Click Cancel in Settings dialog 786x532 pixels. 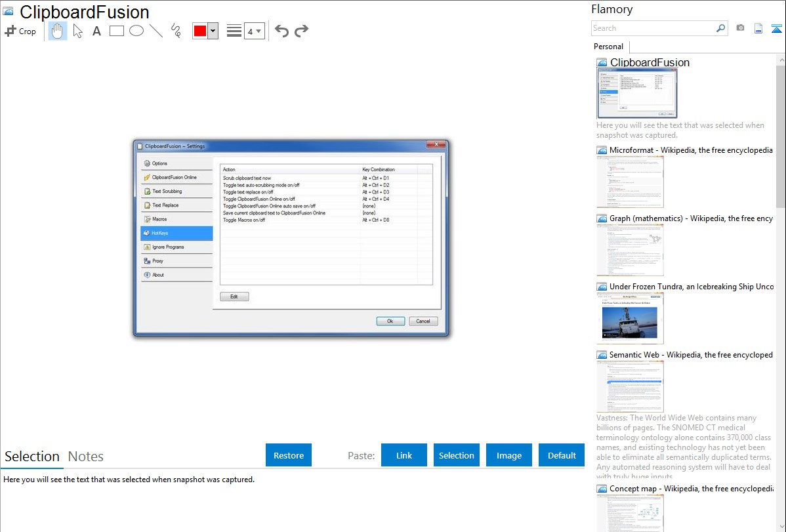(423, 321)
